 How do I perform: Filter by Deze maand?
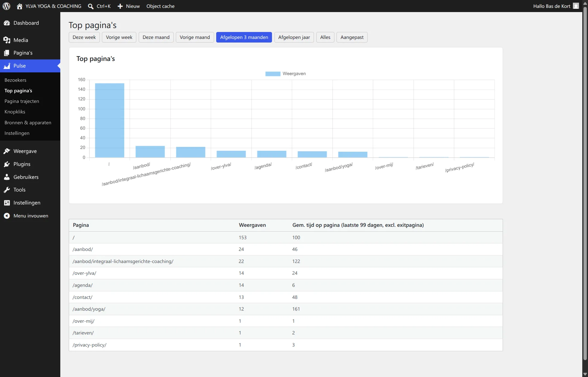(x=156, y=37)
